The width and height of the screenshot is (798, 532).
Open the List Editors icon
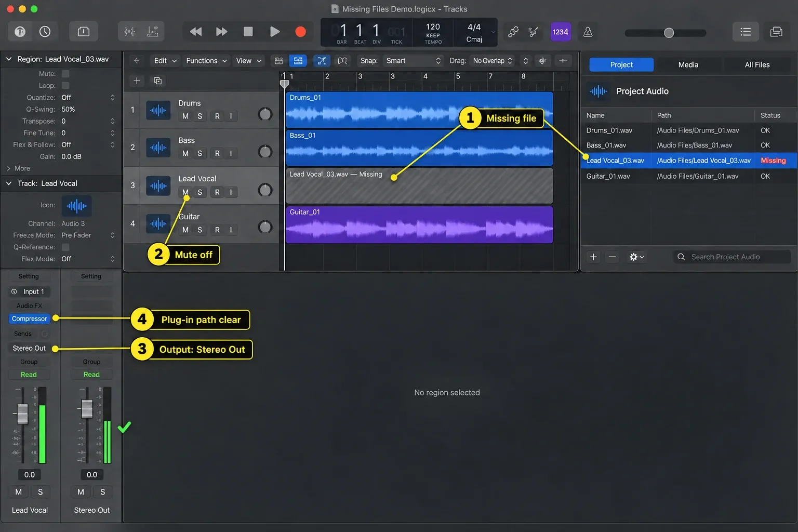pos(746,32)
